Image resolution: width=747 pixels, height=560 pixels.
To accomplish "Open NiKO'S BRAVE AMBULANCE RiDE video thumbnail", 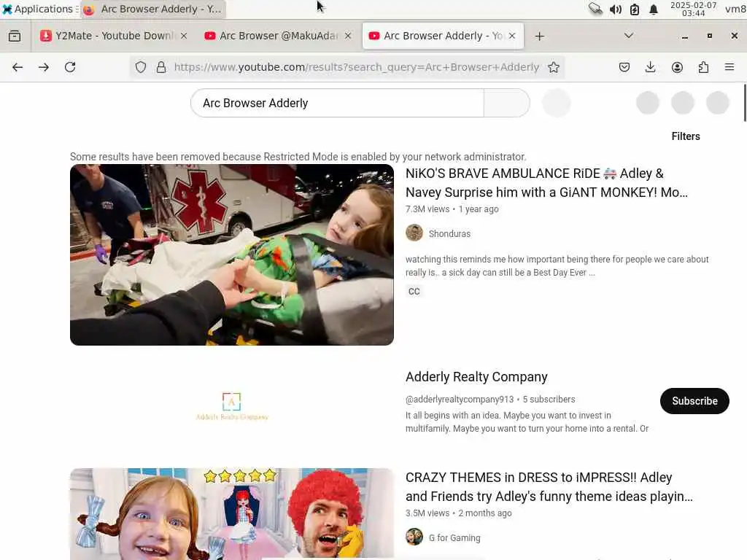I will coord(231,254).
